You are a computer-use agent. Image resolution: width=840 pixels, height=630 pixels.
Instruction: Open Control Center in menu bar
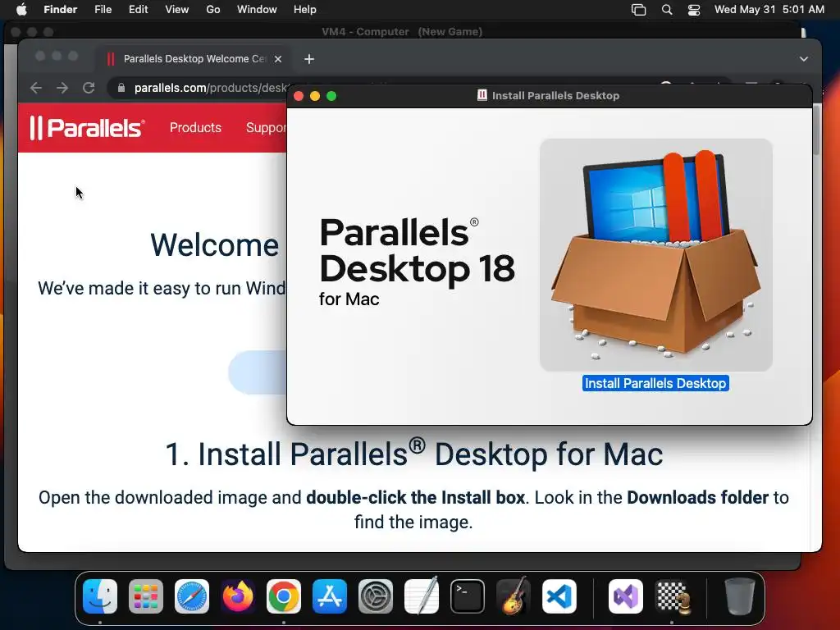tap(694, 10)
